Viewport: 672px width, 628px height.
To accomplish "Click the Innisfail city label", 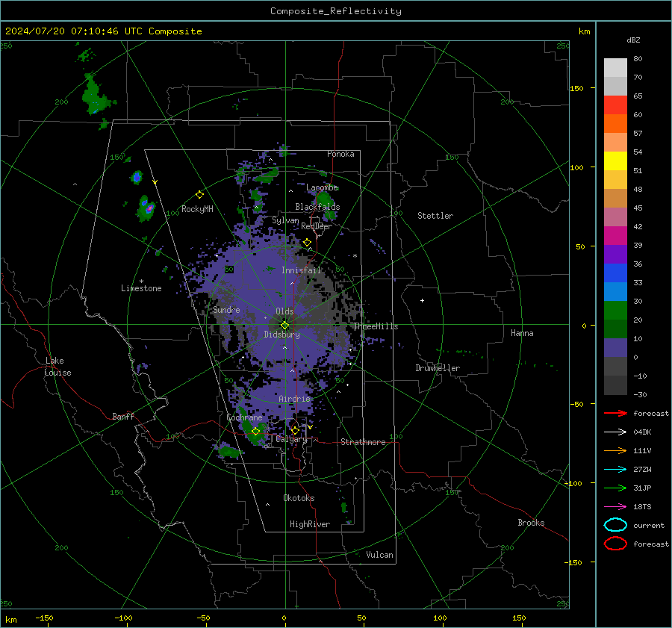I will pyautogui.click(x=301, y=270).
